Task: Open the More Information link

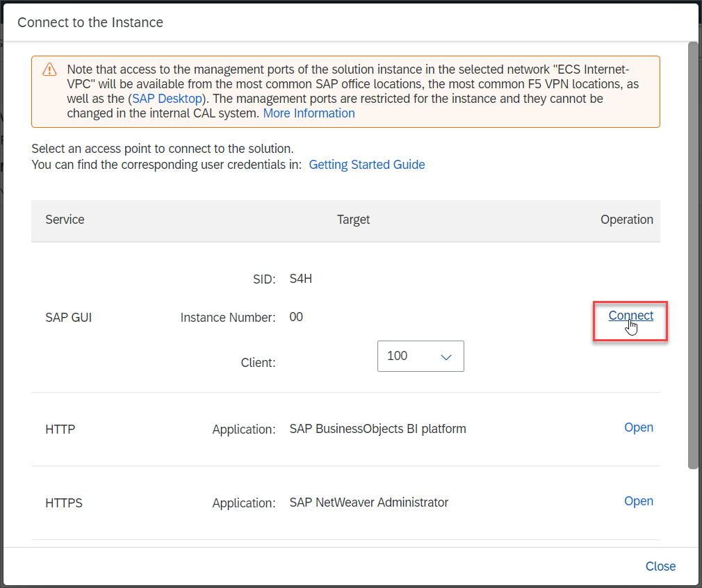Action: (x=309, y=113)
